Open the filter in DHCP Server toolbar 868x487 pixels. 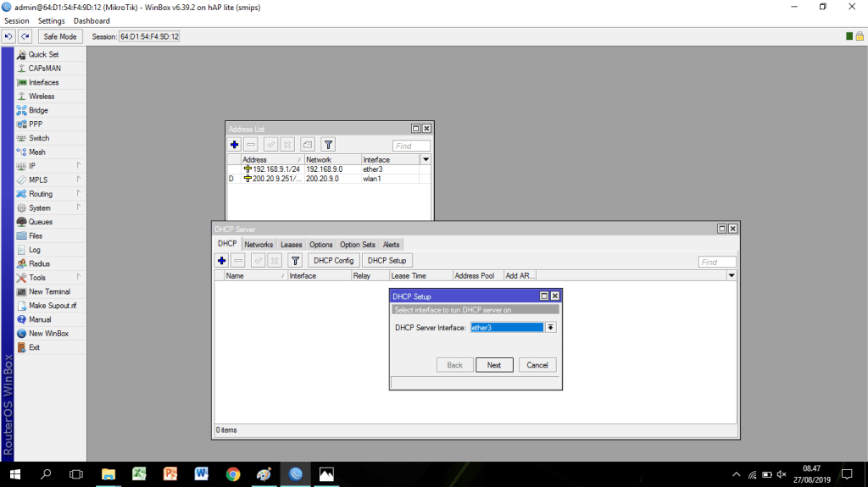[x=295, y=261]
